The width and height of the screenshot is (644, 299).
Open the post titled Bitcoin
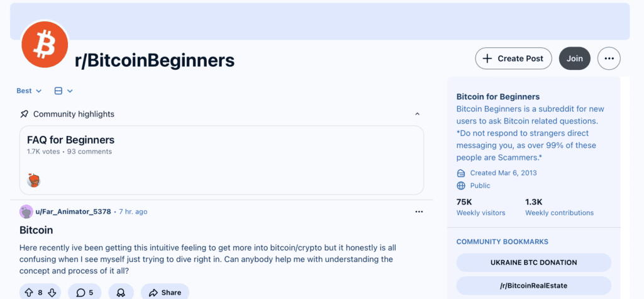coord(36,230)
